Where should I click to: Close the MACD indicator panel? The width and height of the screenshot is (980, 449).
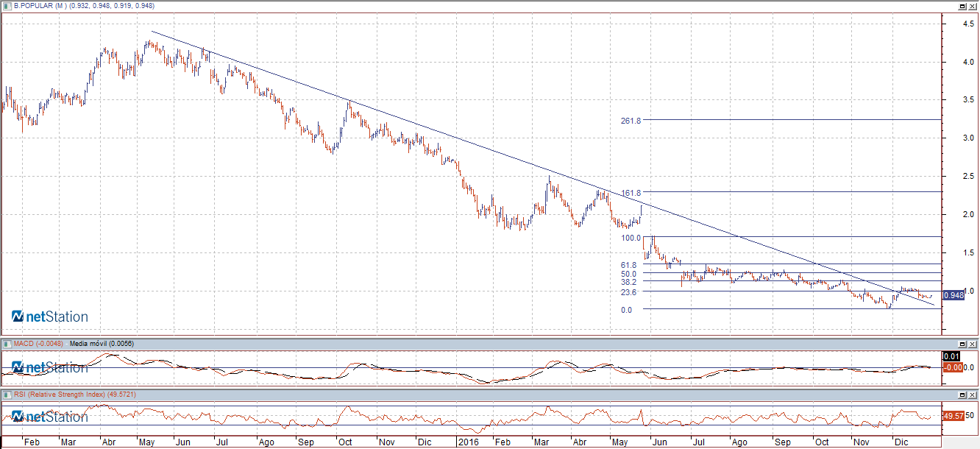(973, 344)
